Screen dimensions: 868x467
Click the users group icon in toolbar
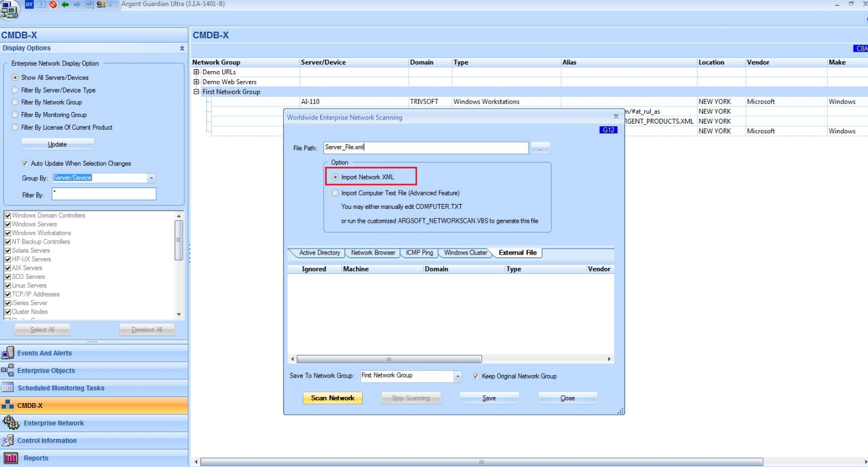[101, 4]
